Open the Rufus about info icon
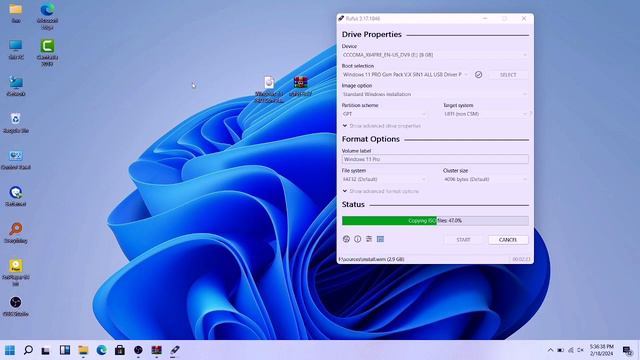 (x=358, y=239)
